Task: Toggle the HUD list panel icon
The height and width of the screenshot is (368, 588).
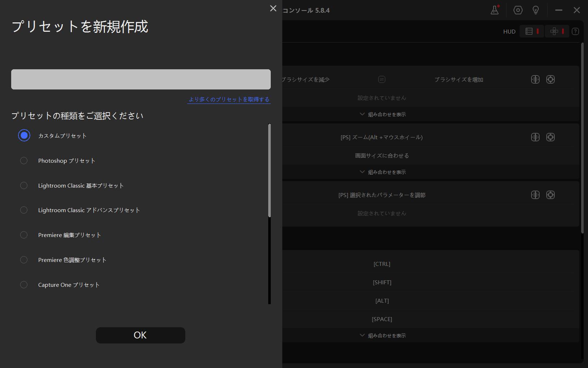Action: [x=532, y=31]
